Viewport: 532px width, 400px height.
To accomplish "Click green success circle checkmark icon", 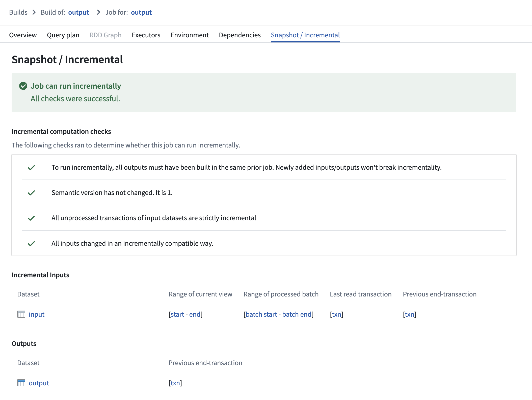I will [x=23, y=86].
